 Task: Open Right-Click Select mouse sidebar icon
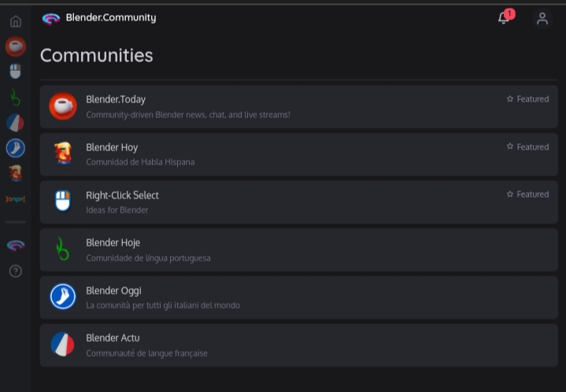point(15,72)
